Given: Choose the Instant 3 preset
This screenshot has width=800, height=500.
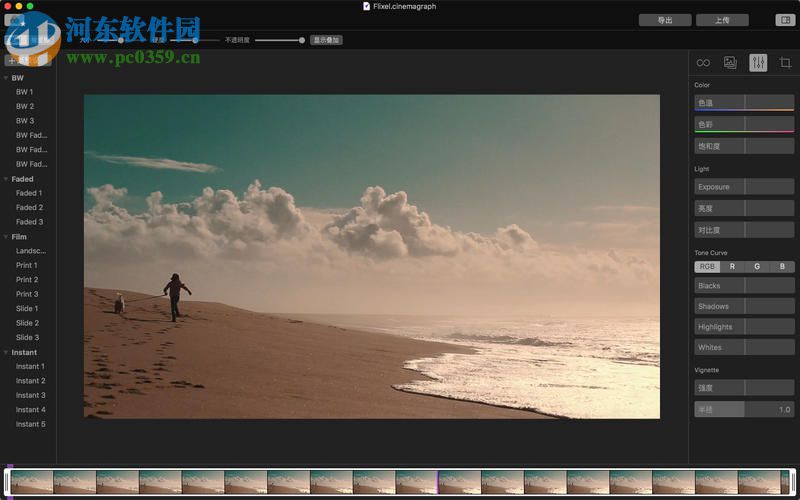Looking at the screenshot, I should tap(30, 395).
